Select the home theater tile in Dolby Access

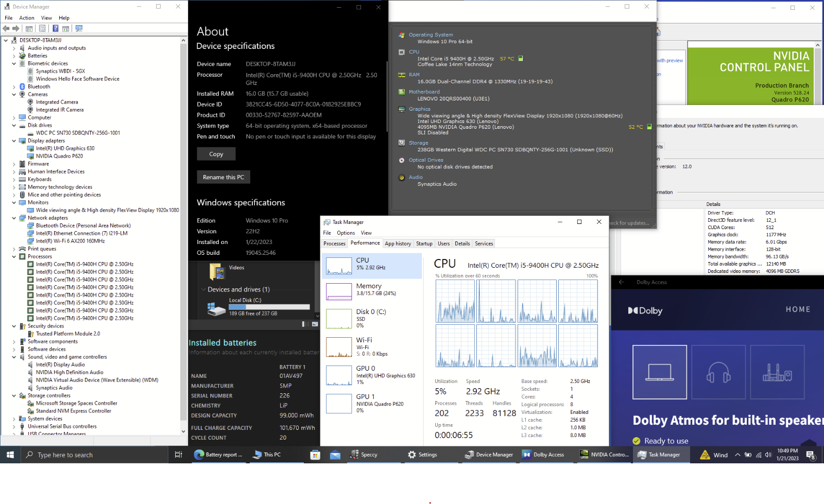coord(777,372)
